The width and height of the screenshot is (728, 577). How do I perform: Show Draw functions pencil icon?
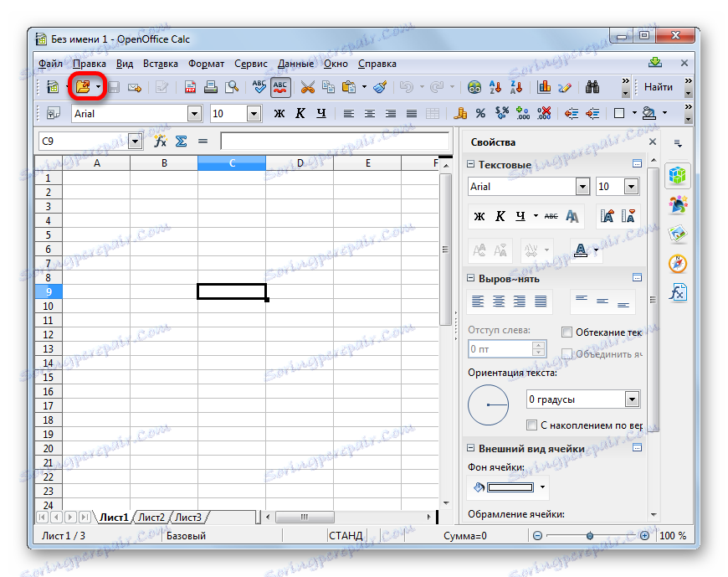[x=565, y=87]
